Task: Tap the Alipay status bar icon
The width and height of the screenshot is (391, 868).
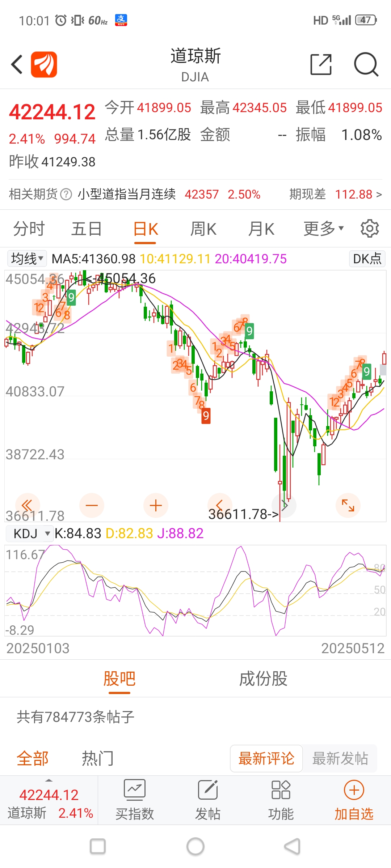Action: (x=121, y=20)
